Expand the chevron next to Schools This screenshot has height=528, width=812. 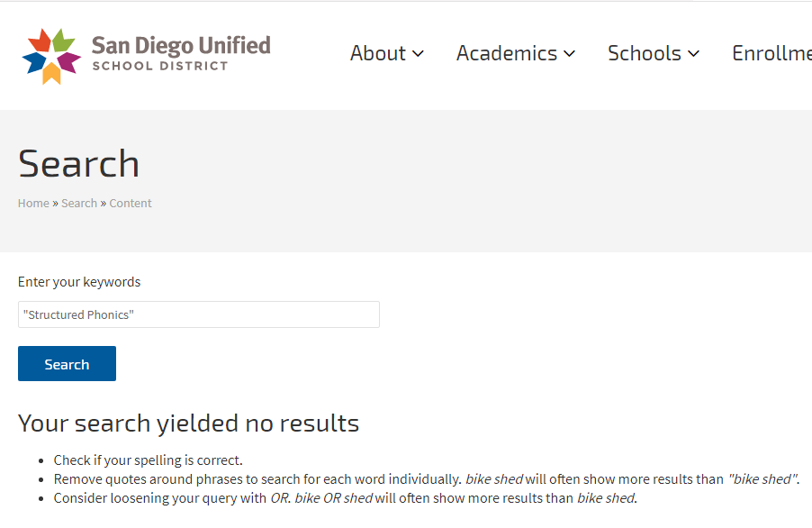[x=694, y=54]
